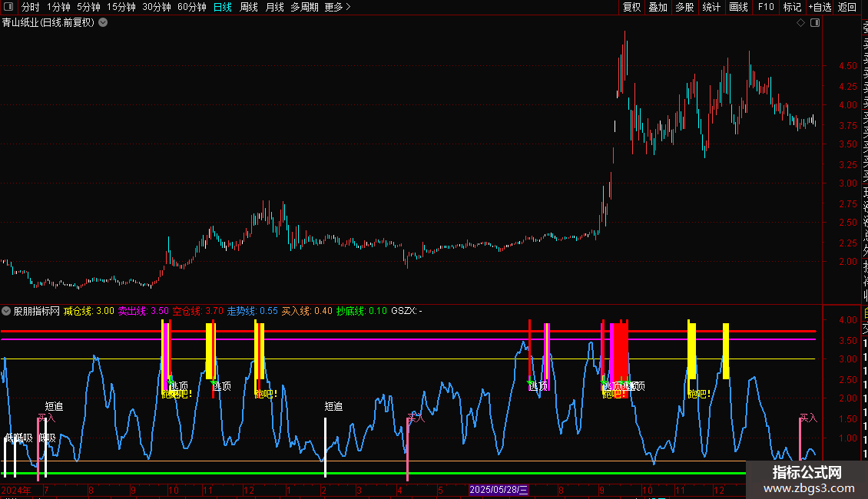The height and width of the screenshot is (499, 868).
Task: Select the 5分钟 period
Action: (88, 7)
